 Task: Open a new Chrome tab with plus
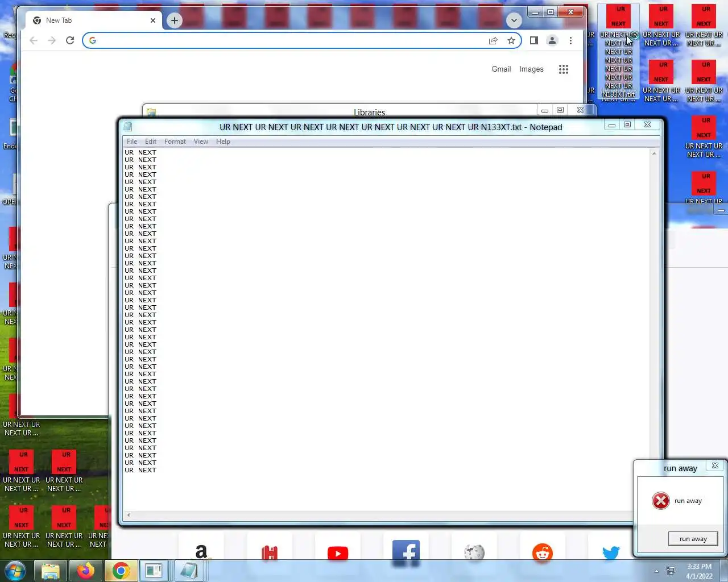pos(175,20)
